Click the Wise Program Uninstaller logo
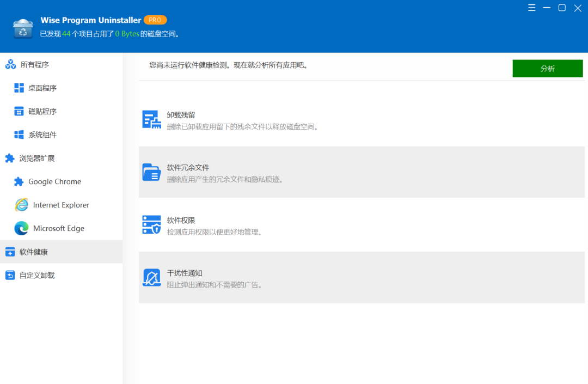This screenshot has height=384, width=588. [x=22, y=27]
